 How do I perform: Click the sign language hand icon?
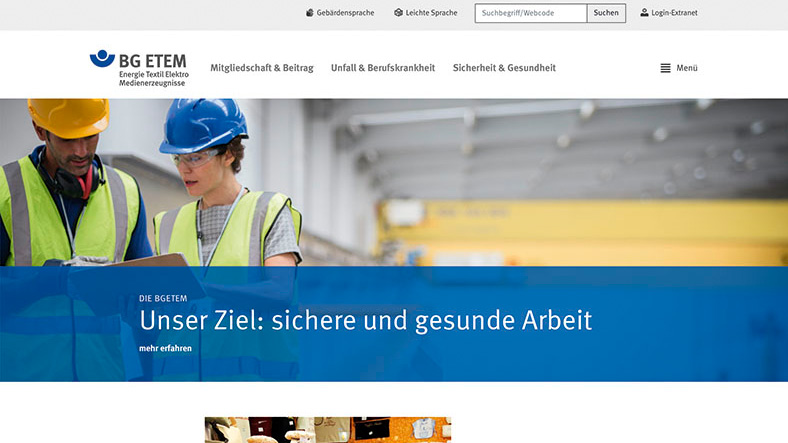[310, 13]
